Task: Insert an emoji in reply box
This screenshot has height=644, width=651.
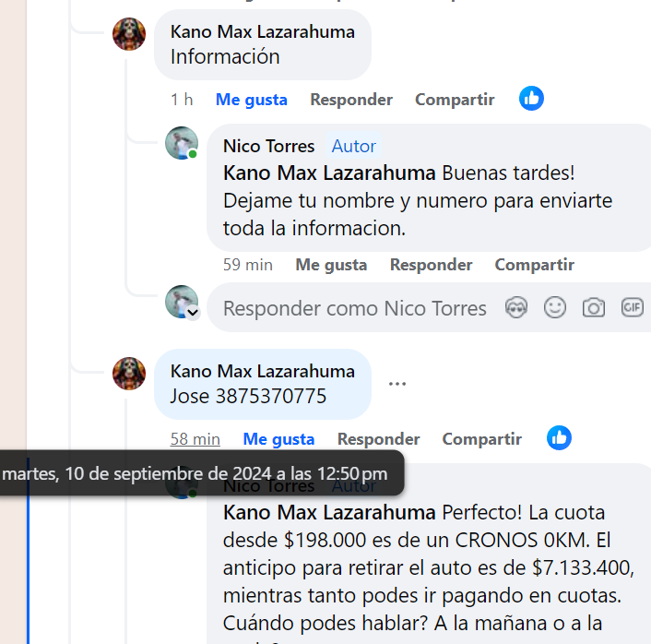Action: (x=555, y=308)
